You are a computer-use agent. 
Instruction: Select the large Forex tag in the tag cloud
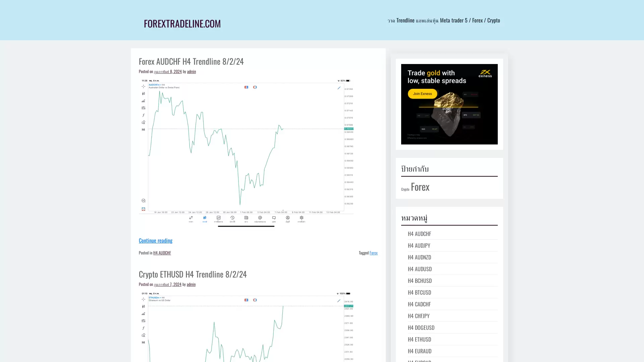[420, 187]
